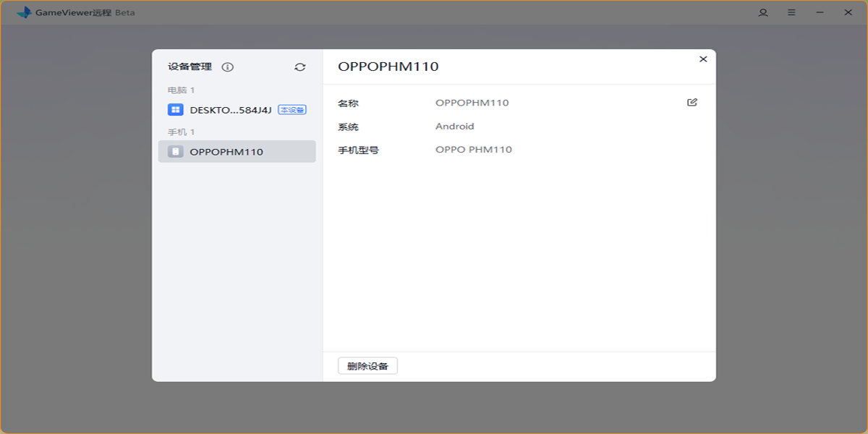Image resolution: width=868 pixels, height=434 pixels.
Task: Click the GameViewer远程 Beta title text
Action: pyautogui.click(x=87, y=12)
